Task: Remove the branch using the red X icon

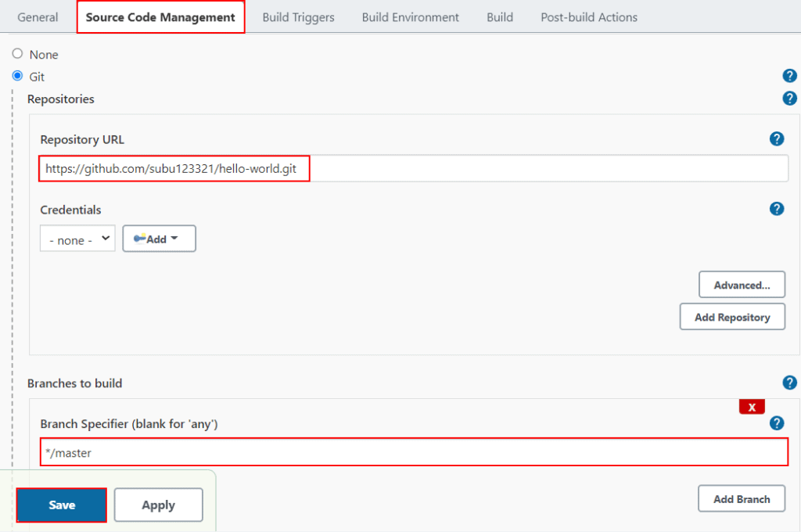Action: click(x=751, y=406)
